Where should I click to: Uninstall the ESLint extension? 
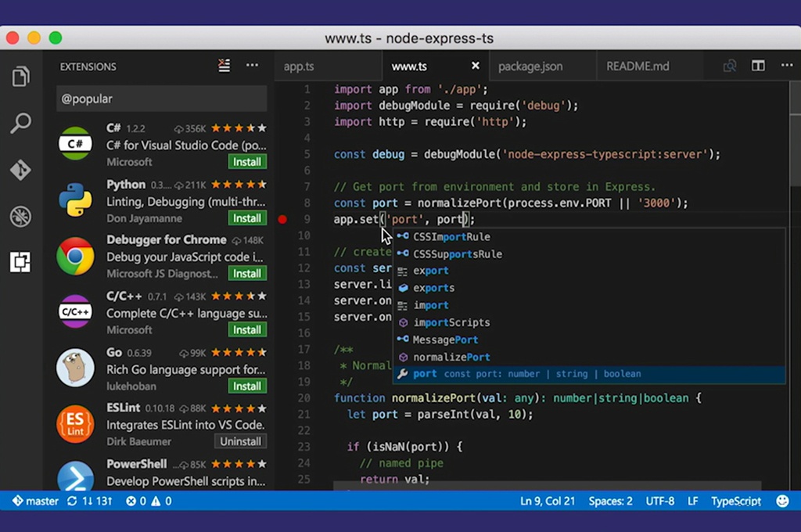pos(241,441)
